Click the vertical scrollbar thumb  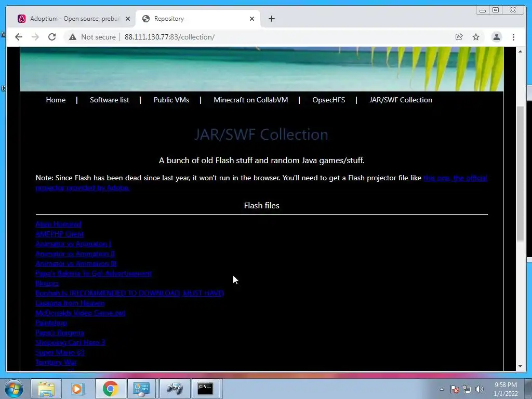tap(520, 174)
